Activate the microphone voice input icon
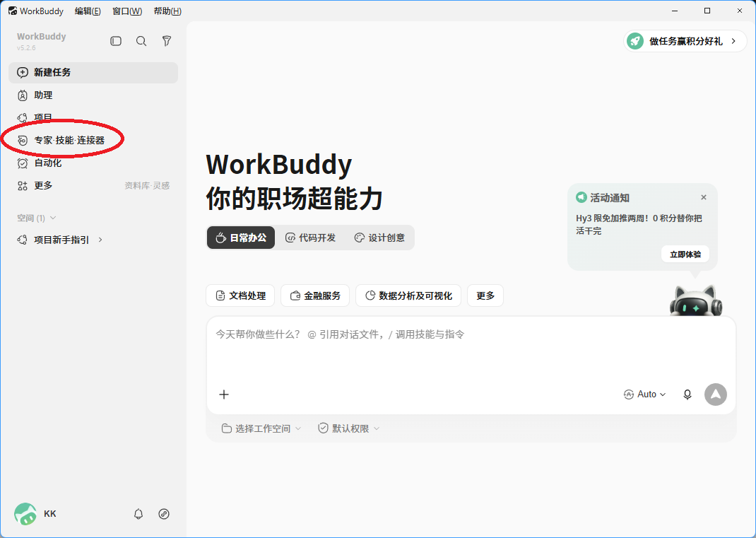The image size is (756, 538). (687, 394)
